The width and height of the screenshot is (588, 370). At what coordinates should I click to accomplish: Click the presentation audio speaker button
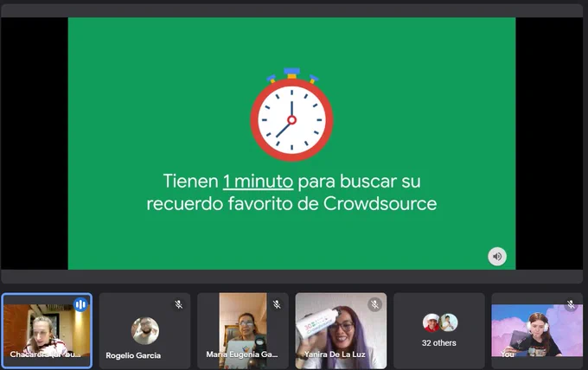tap(497, 257)
